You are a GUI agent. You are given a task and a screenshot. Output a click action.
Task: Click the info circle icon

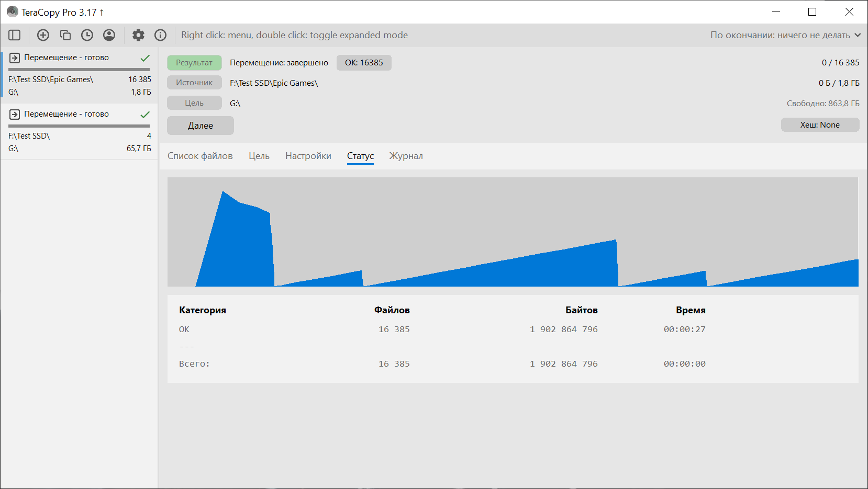[x=160, y=35]
